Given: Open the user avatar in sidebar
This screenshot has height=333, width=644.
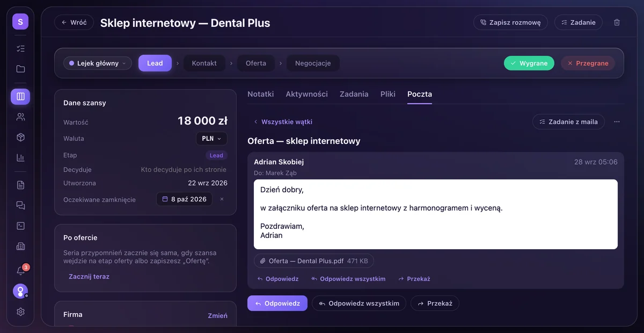Looking at the screenshot, I should click(x=20, y=291).
